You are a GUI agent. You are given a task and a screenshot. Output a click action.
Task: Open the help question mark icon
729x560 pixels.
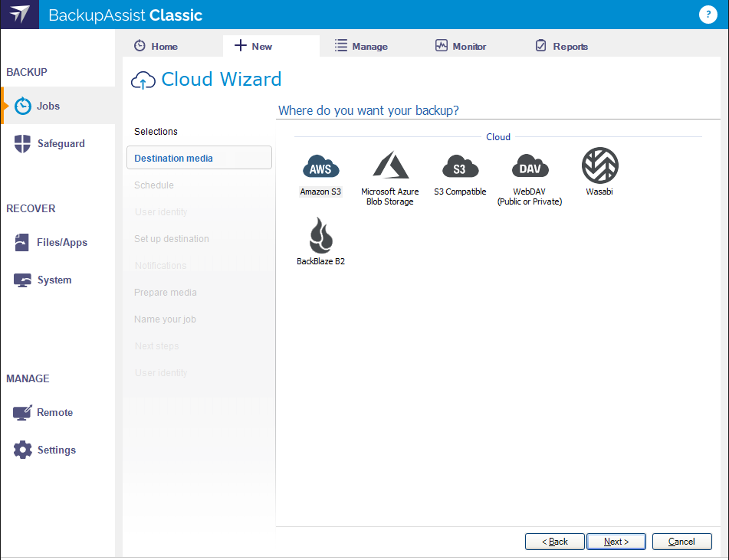[708, 15]
